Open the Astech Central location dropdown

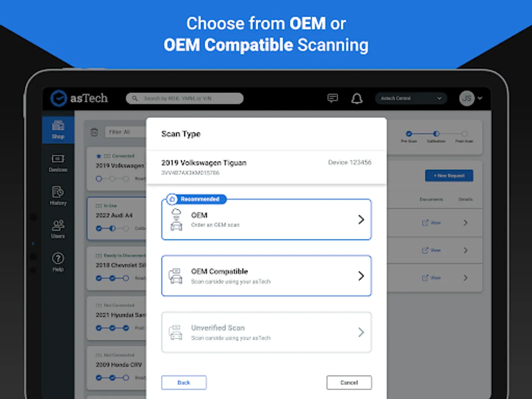pos(411,98)
